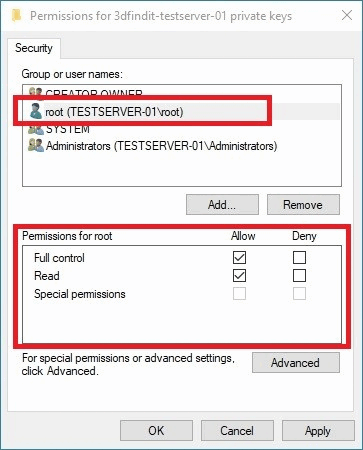
Task: Remove the selected user with Remove button
Action: pos(303,205)
